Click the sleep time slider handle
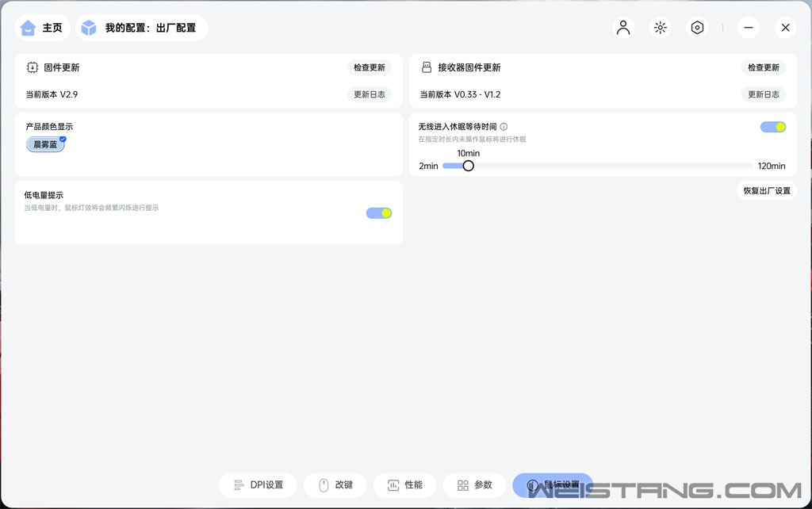This screenshot has height=509, width=812. [x=468, y=166]
